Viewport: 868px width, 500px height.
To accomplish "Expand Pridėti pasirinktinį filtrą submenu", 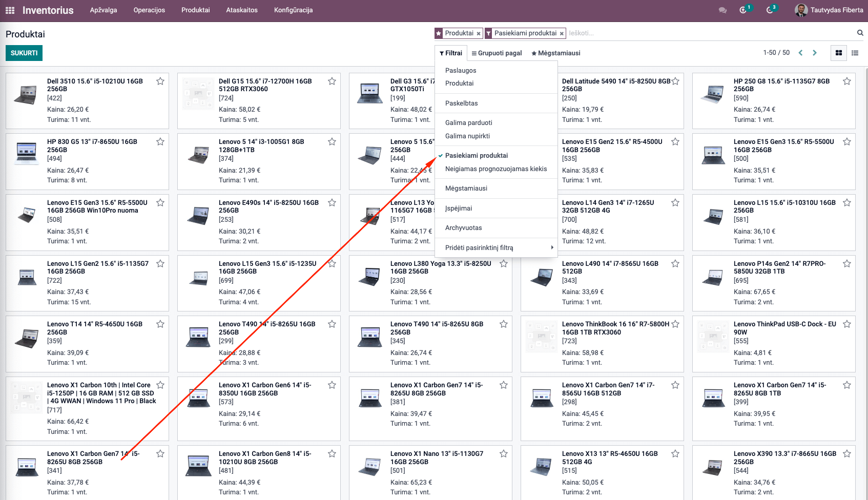I will point(496,248).
